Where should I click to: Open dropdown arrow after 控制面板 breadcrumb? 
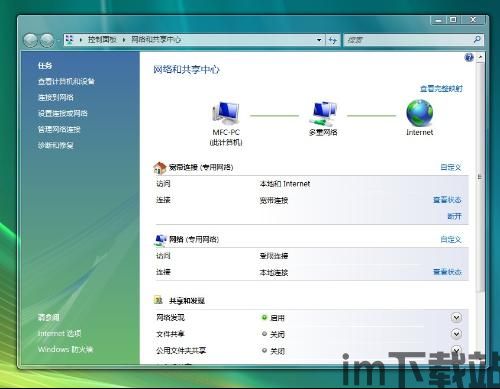coord(123,40)
